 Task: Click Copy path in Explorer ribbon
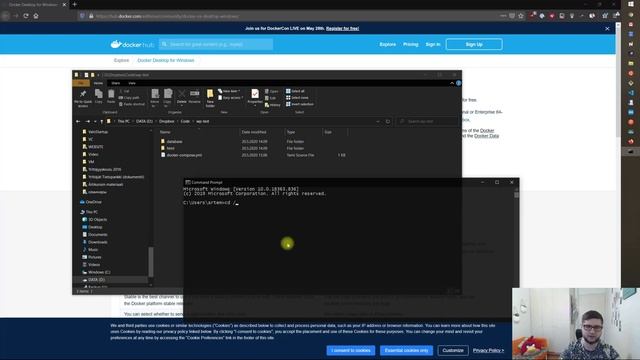(129, 98)
